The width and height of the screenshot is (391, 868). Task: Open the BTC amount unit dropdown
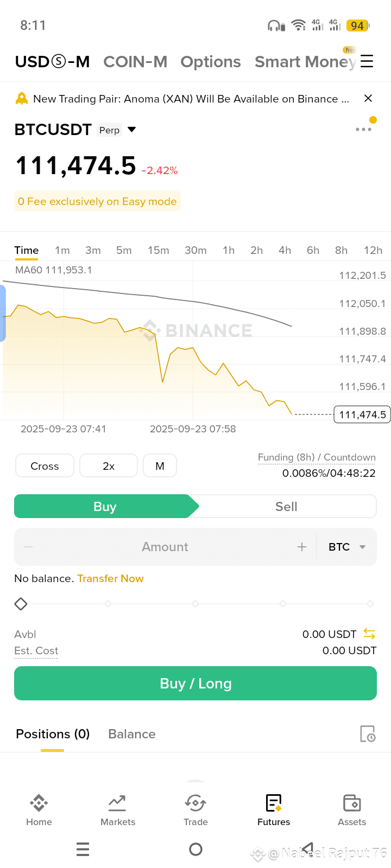[347, 547]
